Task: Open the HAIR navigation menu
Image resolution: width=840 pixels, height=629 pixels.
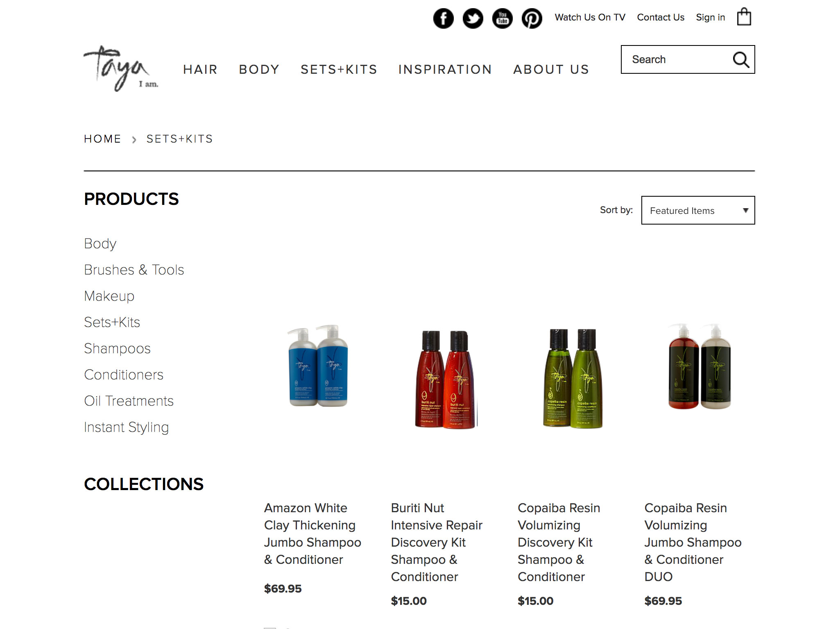Action: [200, 70]
